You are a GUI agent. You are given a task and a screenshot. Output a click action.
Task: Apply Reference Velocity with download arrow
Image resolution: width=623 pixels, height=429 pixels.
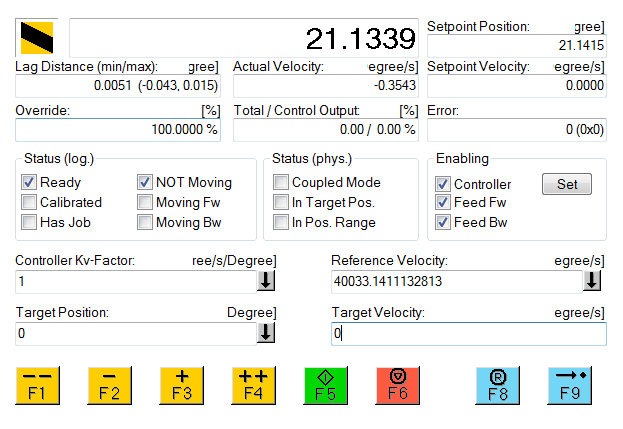(592, 282)
